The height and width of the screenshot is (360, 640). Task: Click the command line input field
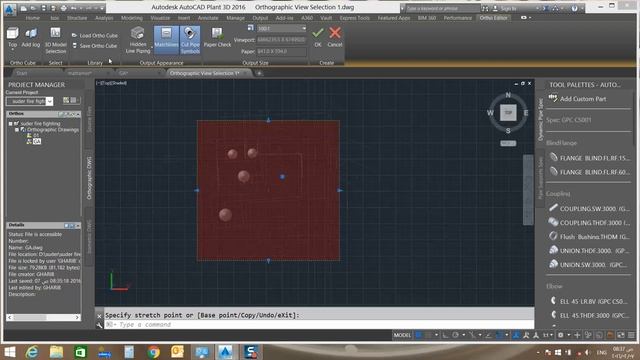tap(318, 324)
